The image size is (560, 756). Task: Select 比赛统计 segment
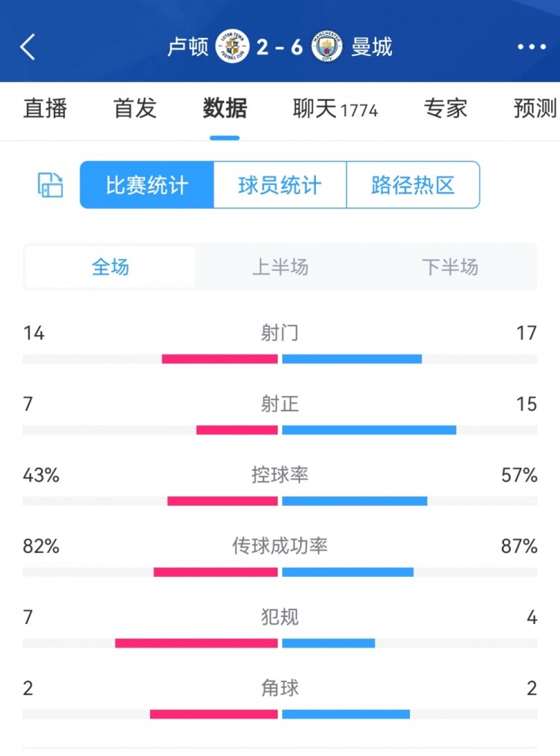147,185
